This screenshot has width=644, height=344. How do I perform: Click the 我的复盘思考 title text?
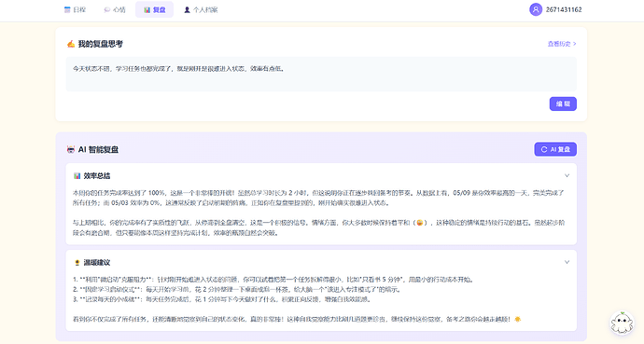click(100, 44)
